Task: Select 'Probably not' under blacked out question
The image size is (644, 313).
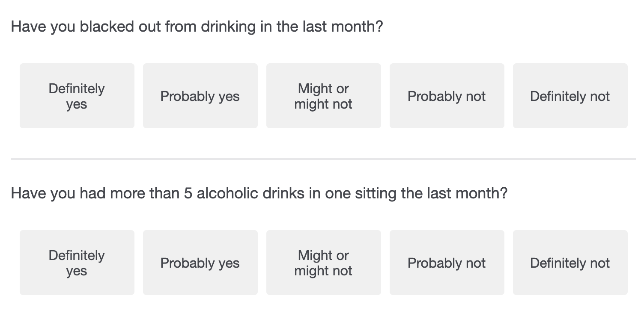Action: click(447, 96)
